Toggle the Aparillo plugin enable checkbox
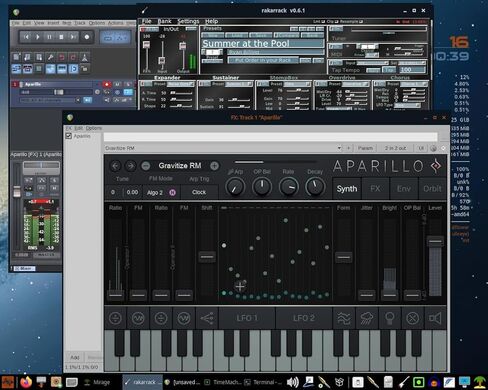Screen dimensions: 488x390 (69, 136)
